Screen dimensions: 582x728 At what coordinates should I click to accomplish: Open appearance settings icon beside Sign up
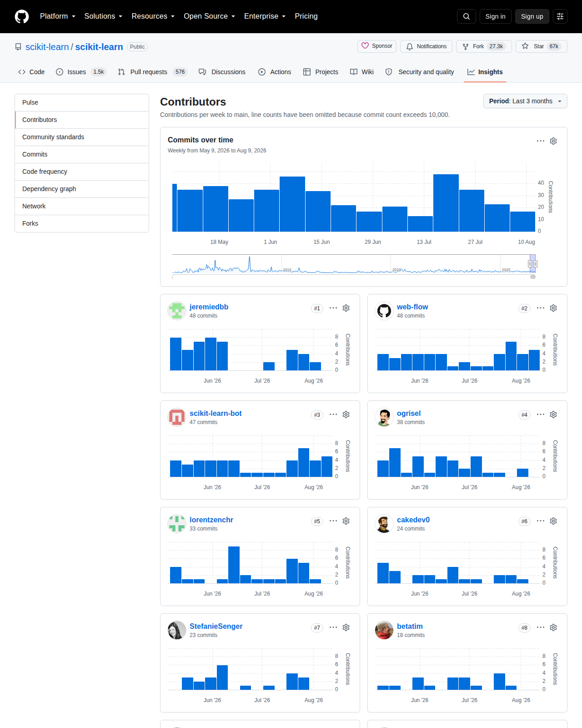coord(560,16)
